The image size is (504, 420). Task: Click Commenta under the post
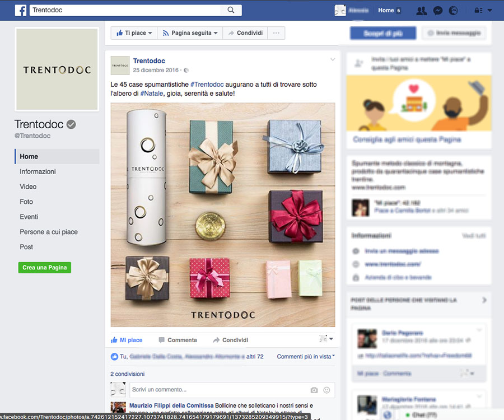coord(178,340)
